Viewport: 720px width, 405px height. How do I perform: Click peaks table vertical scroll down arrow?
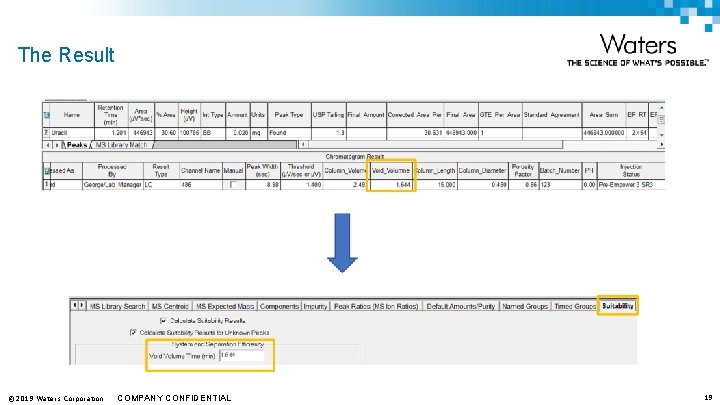661,135
